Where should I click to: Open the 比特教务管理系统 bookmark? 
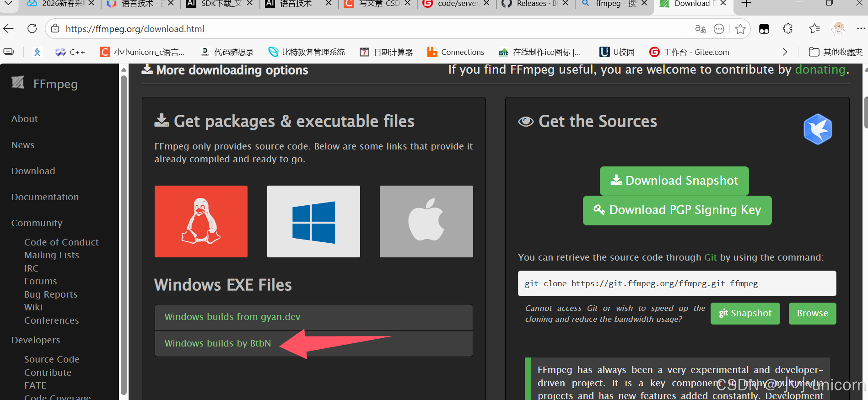pos(307,52)
